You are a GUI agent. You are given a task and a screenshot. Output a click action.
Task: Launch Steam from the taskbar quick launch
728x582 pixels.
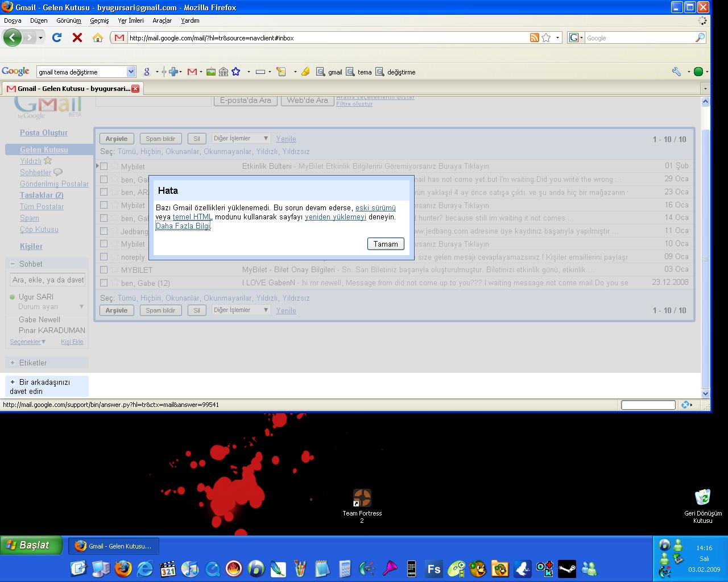pos(566,568)
